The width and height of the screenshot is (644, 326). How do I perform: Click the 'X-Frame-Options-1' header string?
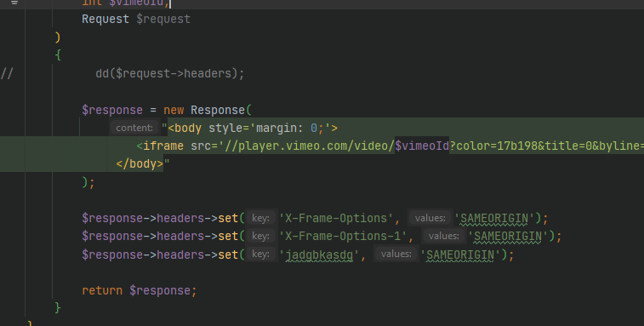pyautogui.click(x=343, y=236)
